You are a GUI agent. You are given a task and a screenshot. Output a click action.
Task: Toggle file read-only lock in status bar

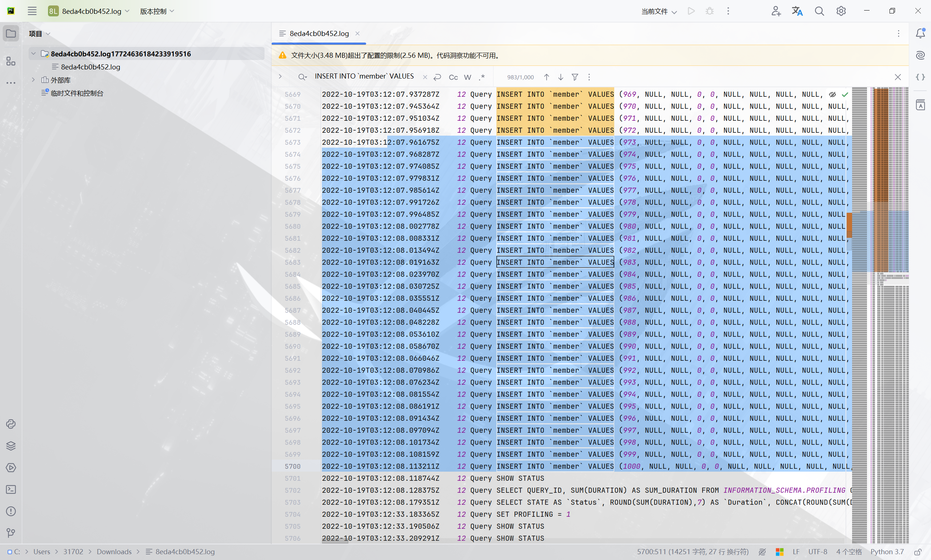[x=918, y=552]
